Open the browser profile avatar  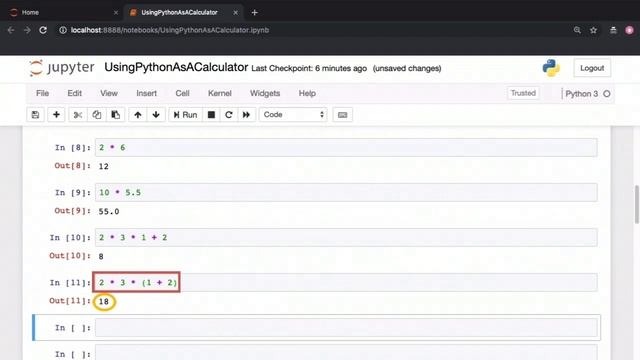pos(629,30)
